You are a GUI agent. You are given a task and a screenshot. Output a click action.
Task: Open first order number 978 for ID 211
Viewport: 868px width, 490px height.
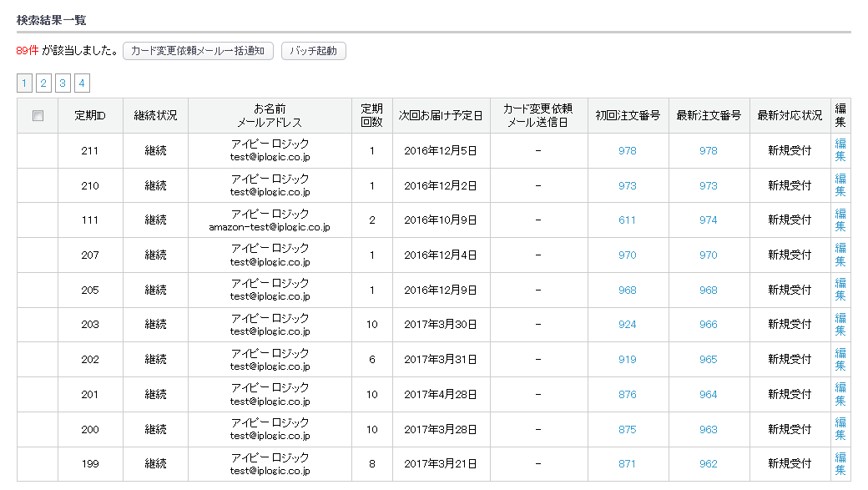[627, 151]
